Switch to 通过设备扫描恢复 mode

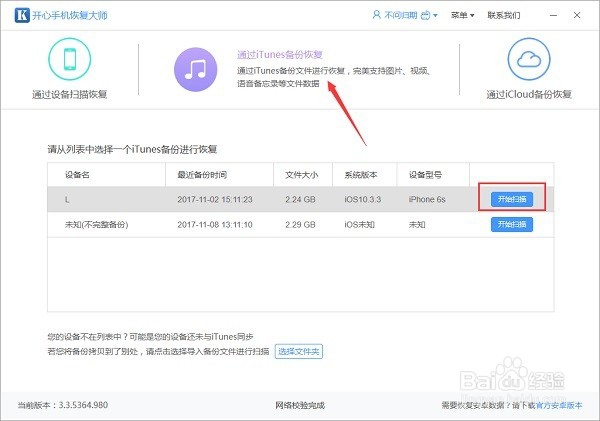pos(69,94)
